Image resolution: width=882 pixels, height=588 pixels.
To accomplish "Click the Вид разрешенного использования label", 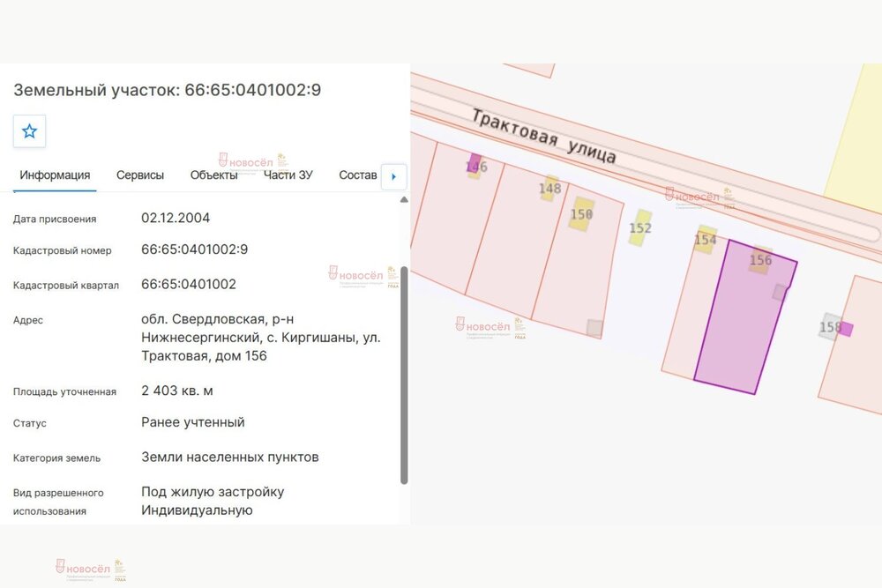I will click(x=58, y=502).
